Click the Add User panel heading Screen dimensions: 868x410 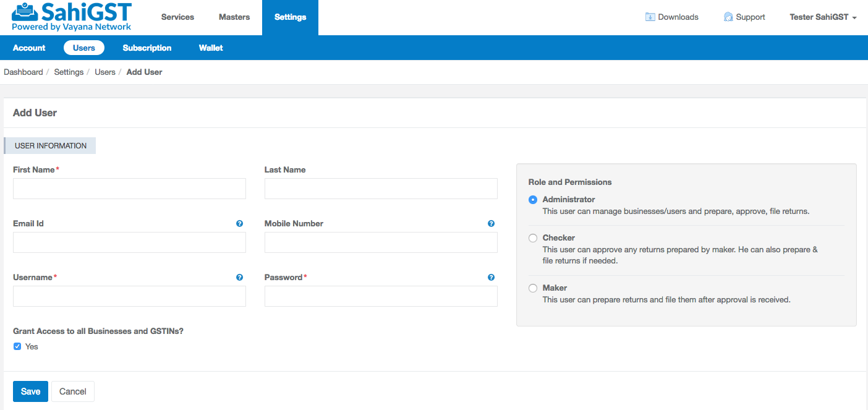tap(35, 113)
